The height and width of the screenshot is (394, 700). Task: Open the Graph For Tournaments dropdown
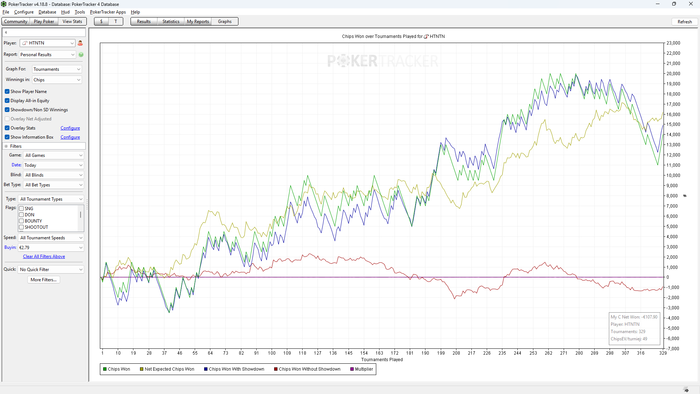57,69
